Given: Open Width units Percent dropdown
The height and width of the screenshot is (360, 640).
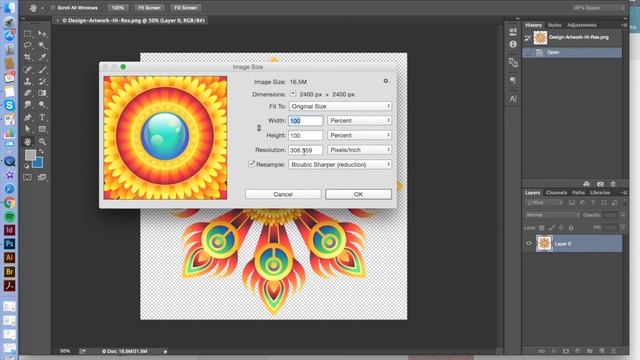Looking at the screenshot, I should [359, 120].
